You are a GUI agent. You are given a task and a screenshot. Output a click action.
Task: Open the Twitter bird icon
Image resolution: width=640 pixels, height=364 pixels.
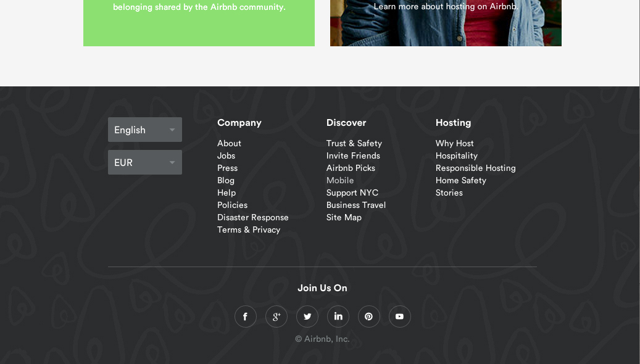coord(307,316)
